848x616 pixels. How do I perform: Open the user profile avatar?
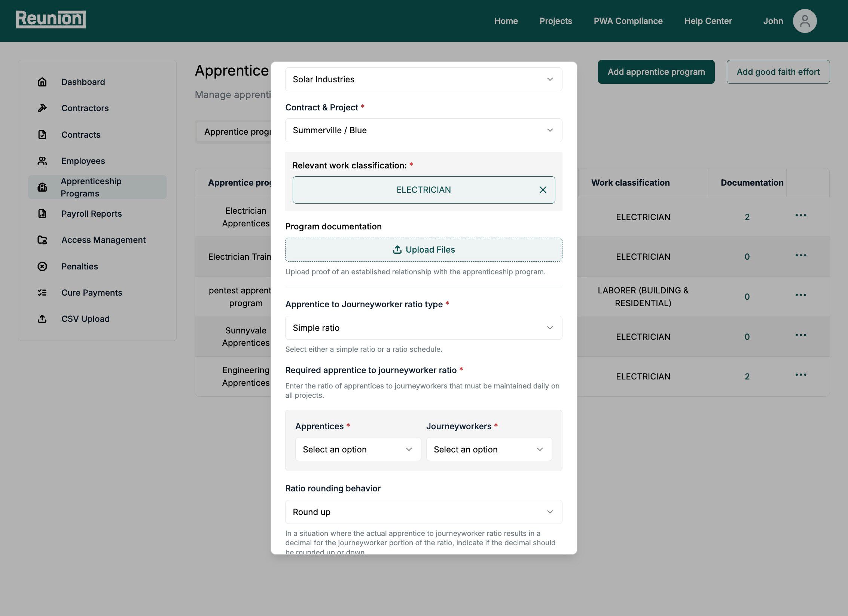click(x=804, y=21)
